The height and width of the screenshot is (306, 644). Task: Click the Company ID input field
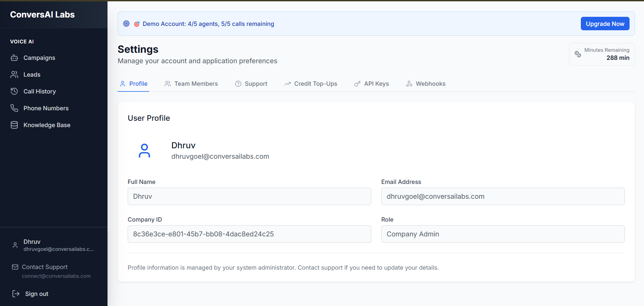coord(249,234)
